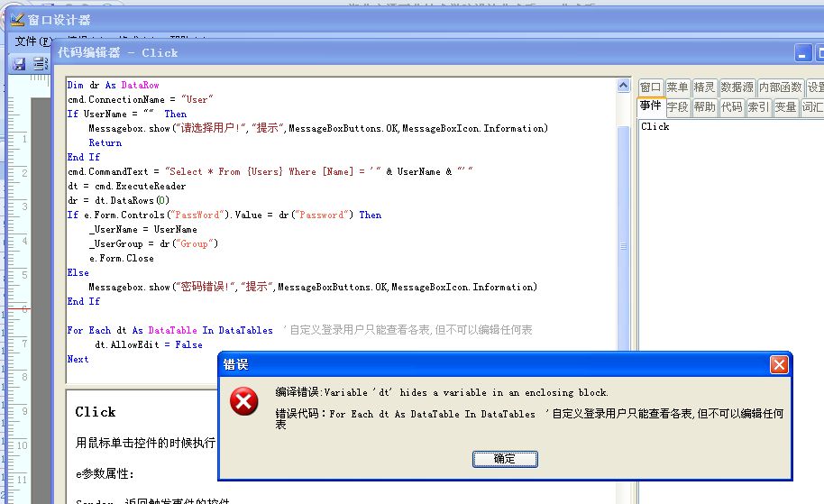This screenshot has width=824, height=504.
Task: Open the 帮助 tab
Action: (x=705, y=107)
